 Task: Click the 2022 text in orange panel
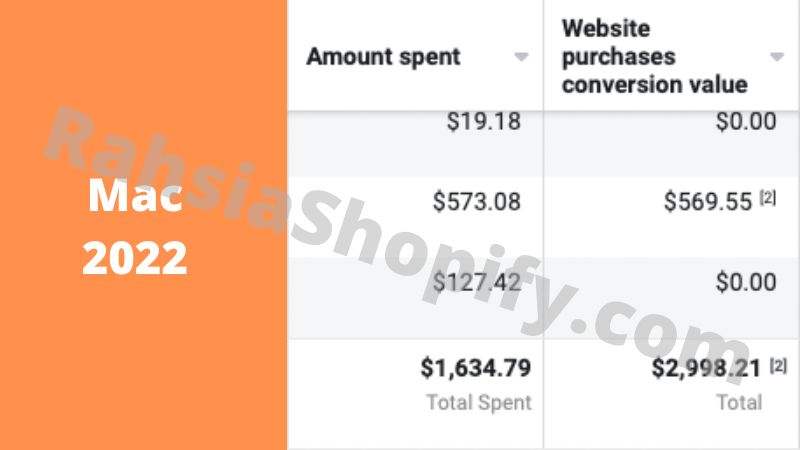pos(135,259)
